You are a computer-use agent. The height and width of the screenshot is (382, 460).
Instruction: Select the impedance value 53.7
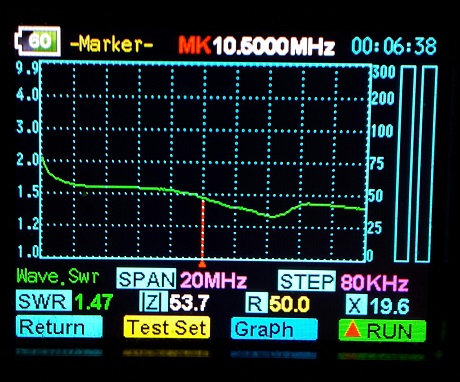click(189, 303)
